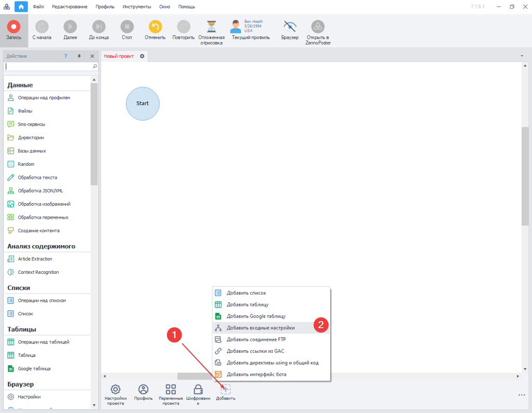The width and height of the screenshot is (532, 413).
Task: Click the red Запись record button
Action: click(x=14, y=26)
